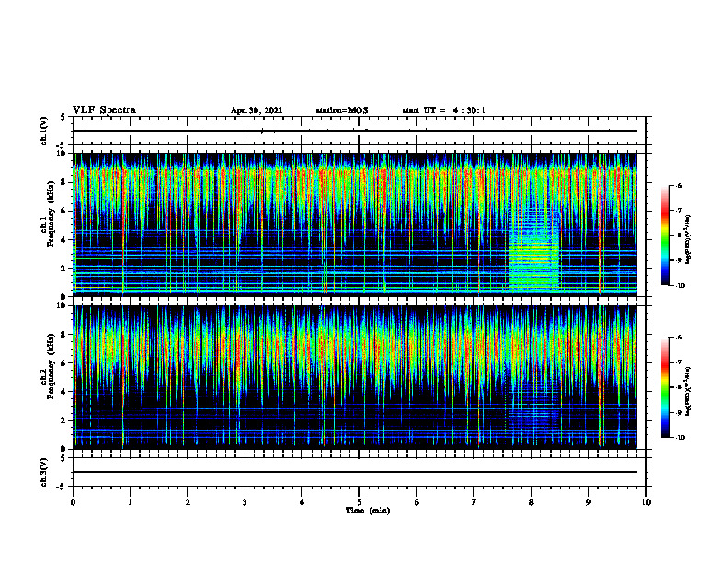Click the 'Apr. 30, 2021' date label

[256, 110]
